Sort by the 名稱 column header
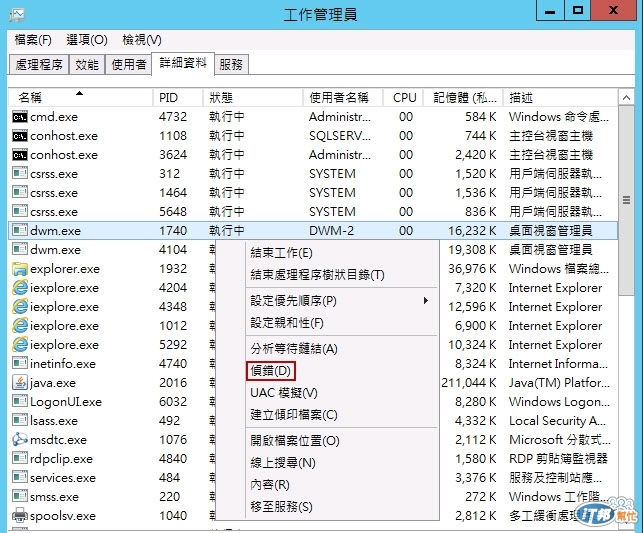This screenshot has height=533, width=643. click(x=80, y=98)
